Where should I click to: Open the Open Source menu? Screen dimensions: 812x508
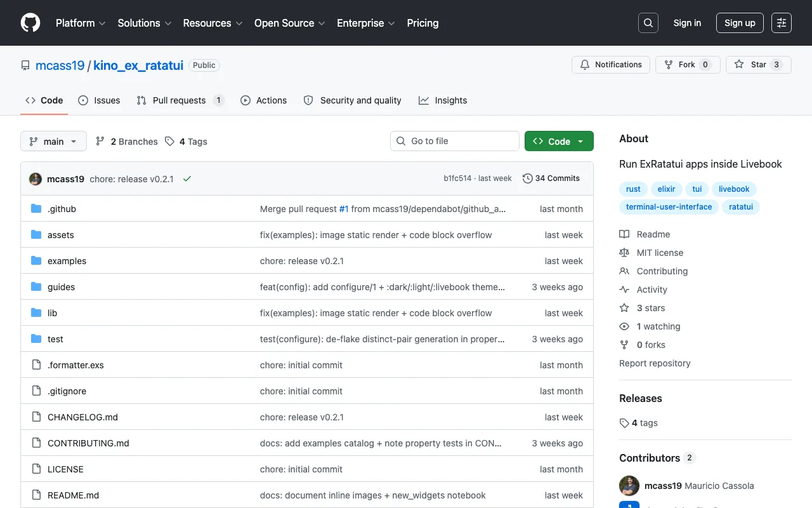click(290, 23)
